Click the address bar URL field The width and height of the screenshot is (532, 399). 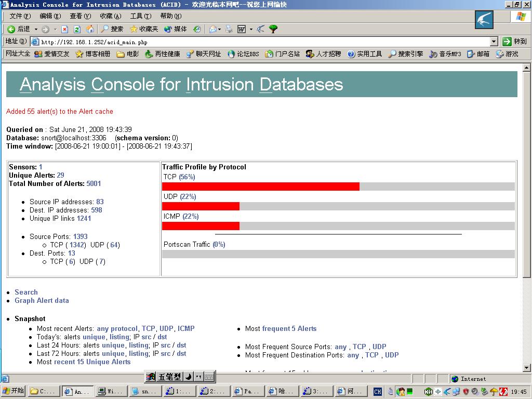pyautogui.click(x=261, y=42)
